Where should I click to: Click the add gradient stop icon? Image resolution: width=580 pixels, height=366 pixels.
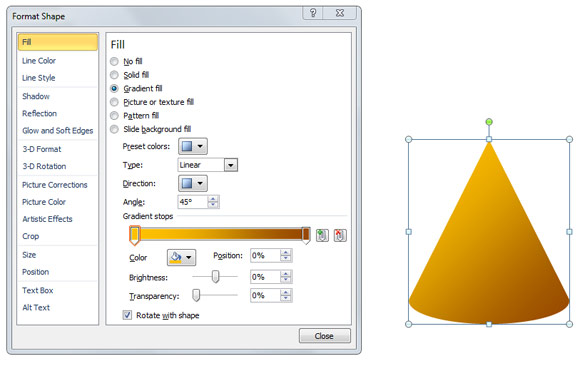point(322,235)
